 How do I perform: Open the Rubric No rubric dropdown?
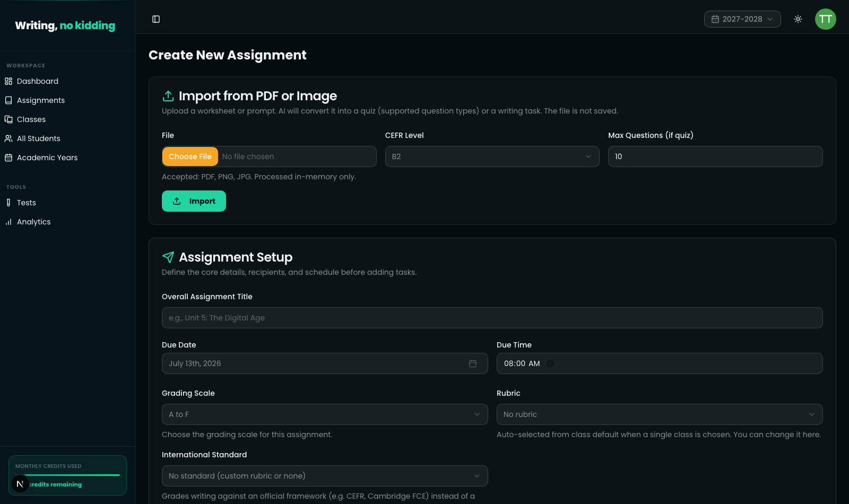tap(660, 414)
